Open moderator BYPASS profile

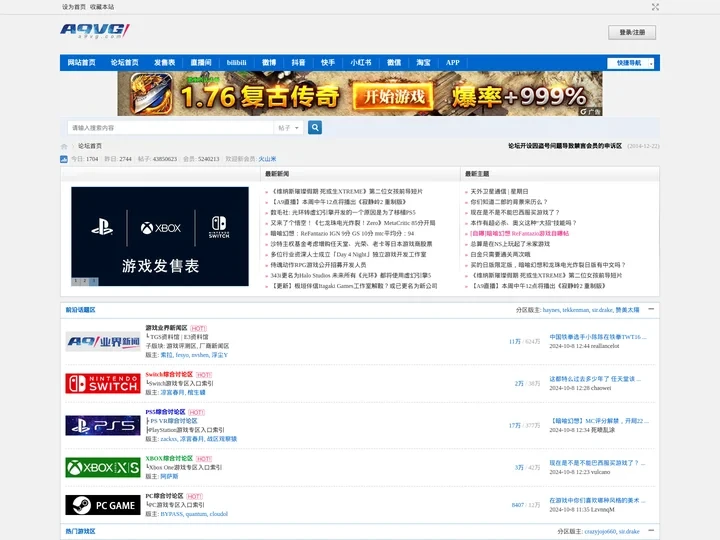[171, 514]
